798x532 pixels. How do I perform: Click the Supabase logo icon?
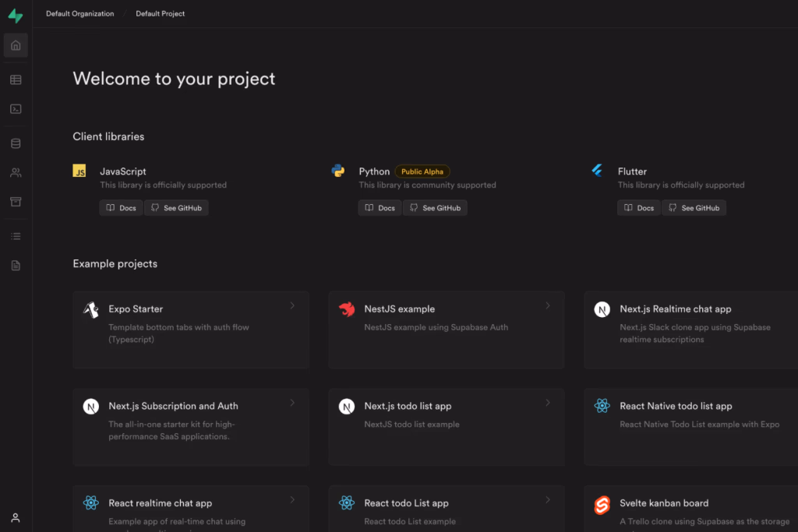point(16,16)
